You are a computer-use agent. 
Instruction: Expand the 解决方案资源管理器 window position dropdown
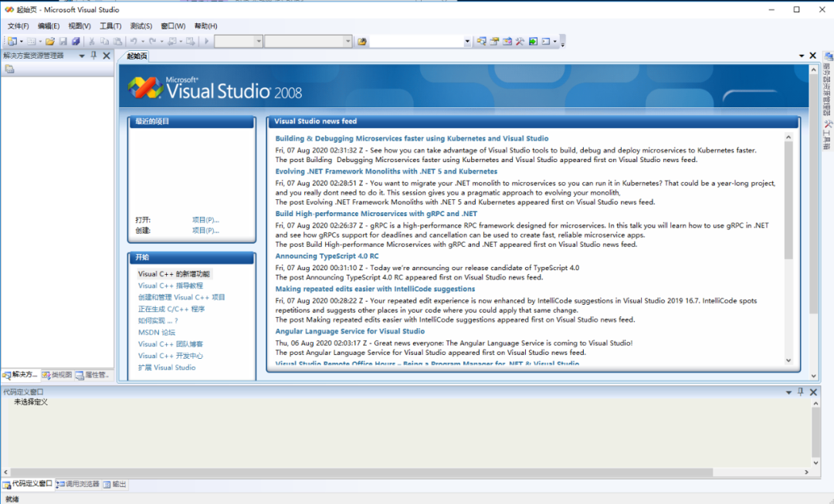tap(82, 56)
